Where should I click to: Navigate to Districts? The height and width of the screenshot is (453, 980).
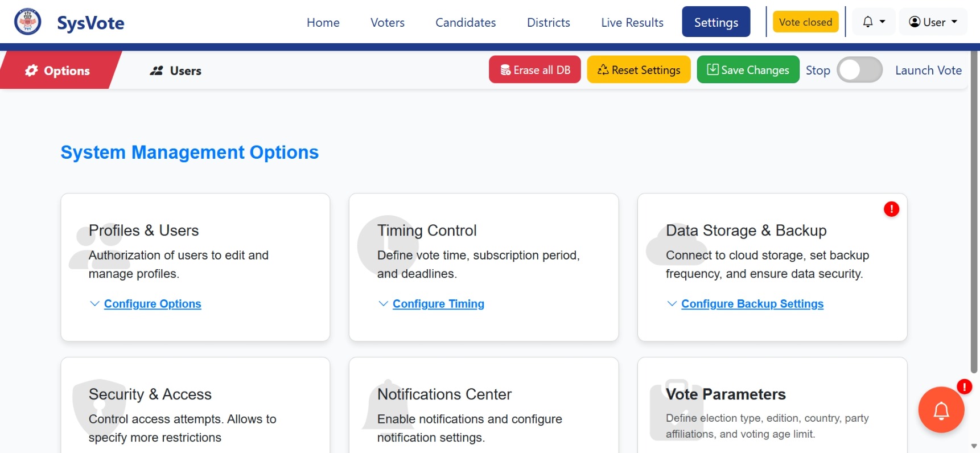coord(549,22)
